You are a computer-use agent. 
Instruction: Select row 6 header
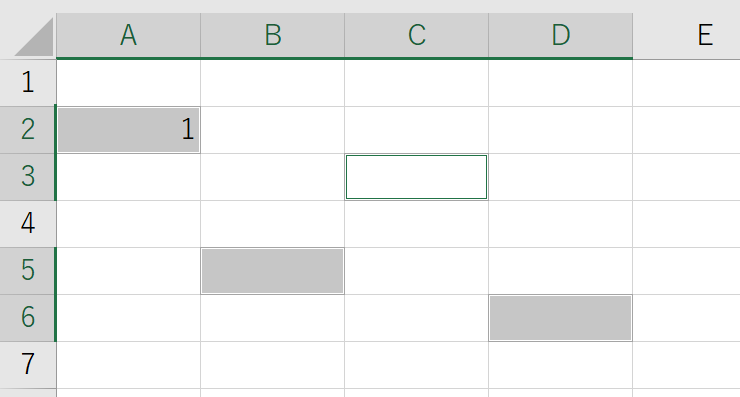(x=27, y=318)
